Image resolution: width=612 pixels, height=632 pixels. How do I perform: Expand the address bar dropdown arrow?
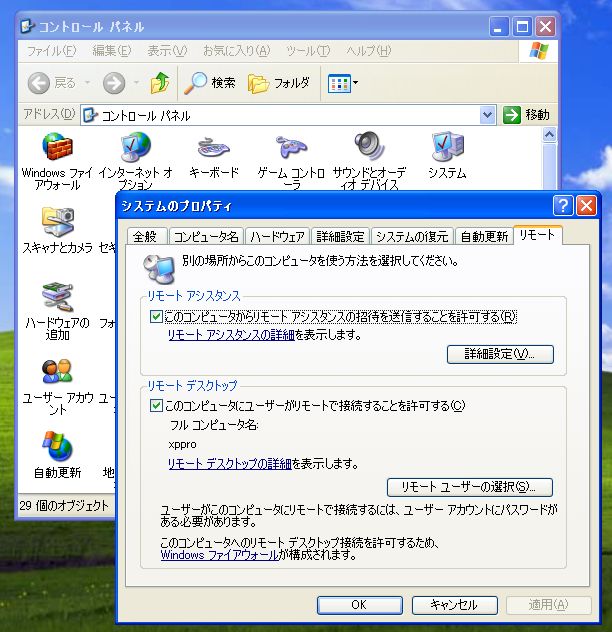point(487,115)
